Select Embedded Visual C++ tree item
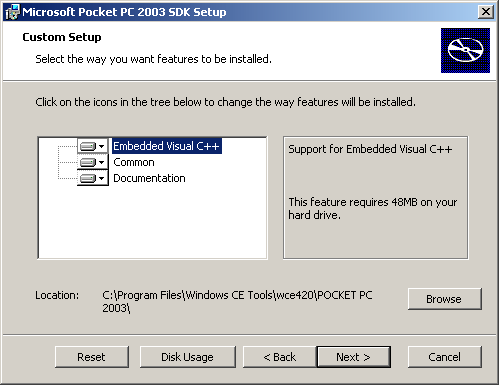Viewport: 499px width, 385px height. pos(167,146)
